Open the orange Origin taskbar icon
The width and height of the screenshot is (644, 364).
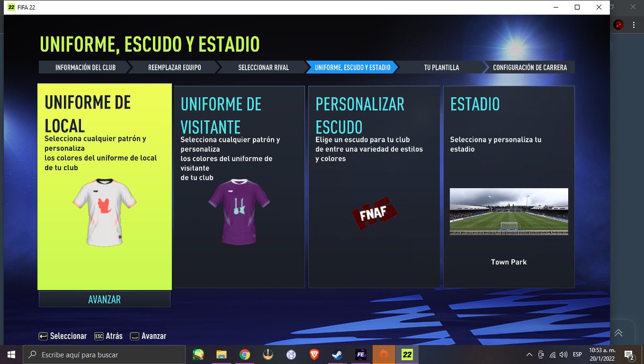383,354
